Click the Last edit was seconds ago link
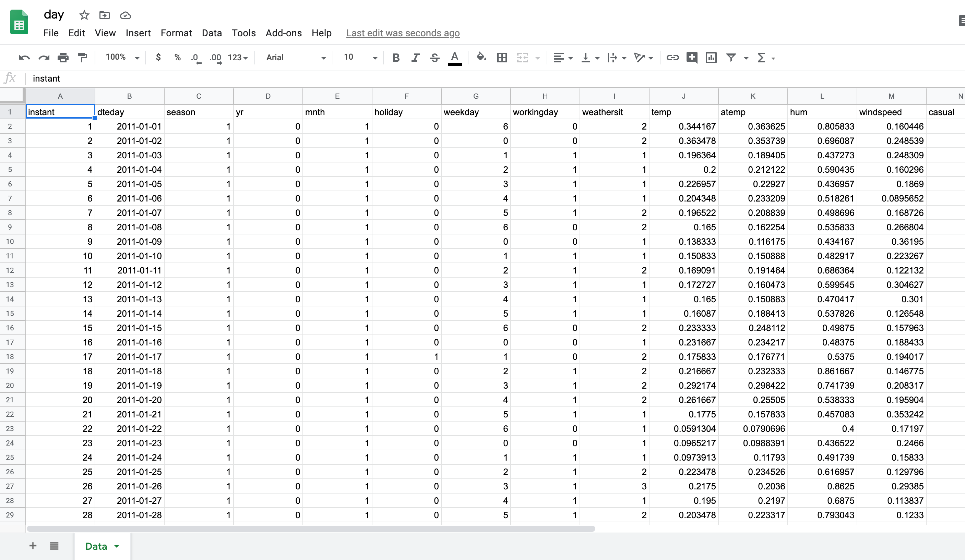965x560 pixels. (x=403, y=33)
